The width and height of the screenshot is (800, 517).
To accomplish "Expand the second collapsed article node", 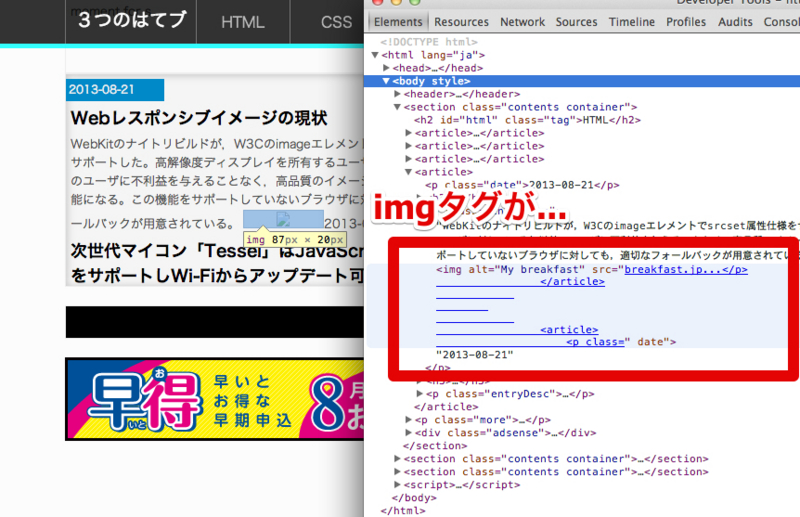I will pos(409,146).
